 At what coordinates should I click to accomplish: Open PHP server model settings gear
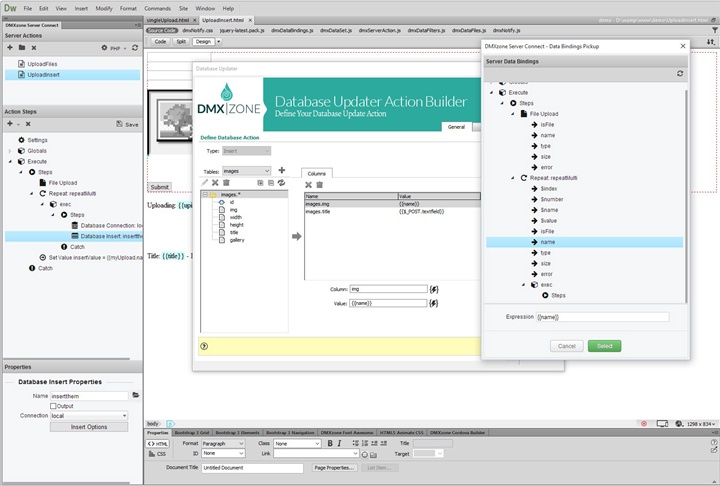point(104,48)
